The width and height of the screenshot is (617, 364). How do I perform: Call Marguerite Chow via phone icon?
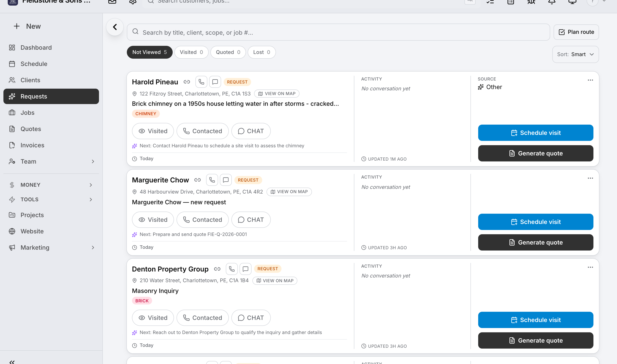click(212, 180)
